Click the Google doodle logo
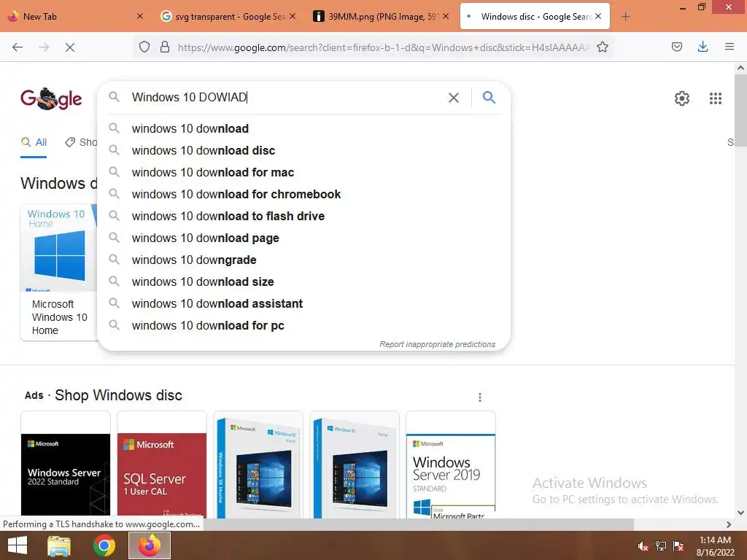Screen dimensions: 747x560 pos(51,98)
